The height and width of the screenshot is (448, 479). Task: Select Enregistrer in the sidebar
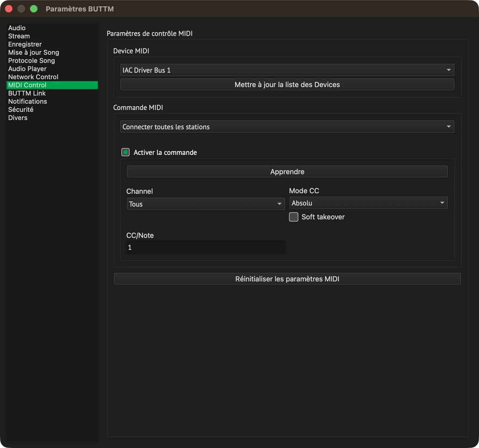click(52, 44)
